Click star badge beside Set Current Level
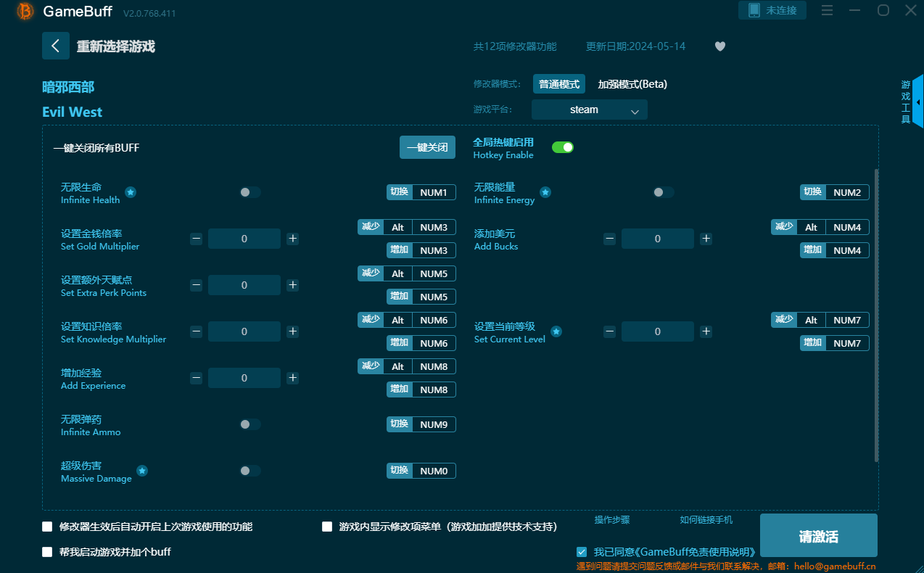Viewport: 924px width, 573px height. pos(556,331)
